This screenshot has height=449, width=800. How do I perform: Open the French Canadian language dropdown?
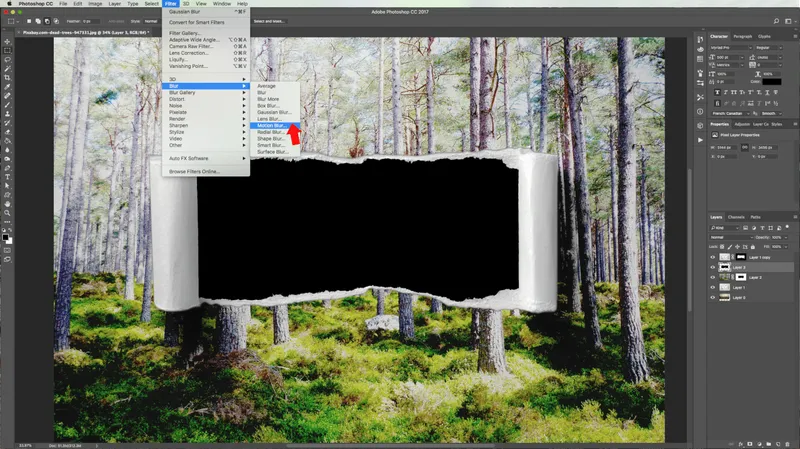(730, 113)
